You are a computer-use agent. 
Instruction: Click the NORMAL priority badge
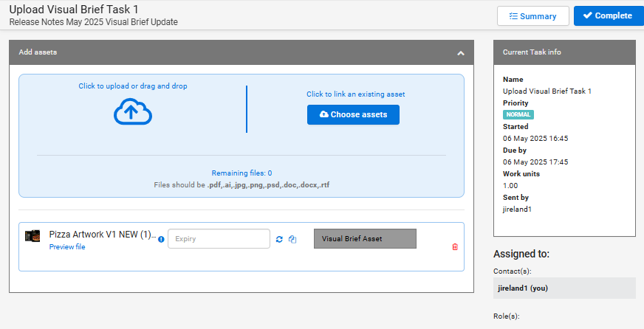(x=518, y=115)
